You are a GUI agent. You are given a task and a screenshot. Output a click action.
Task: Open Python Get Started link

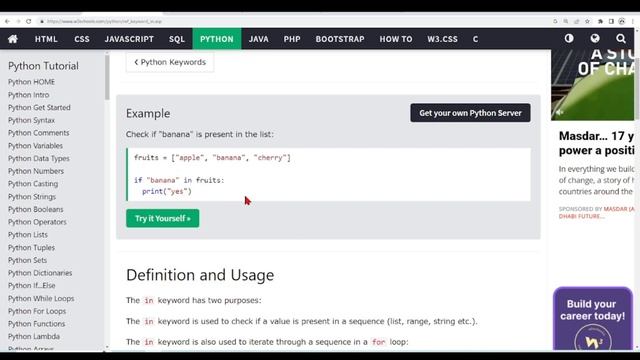[39, 107]
